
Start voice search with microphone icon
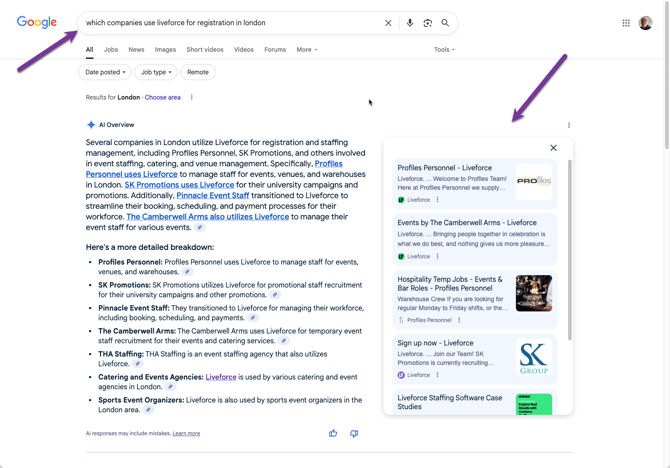click(410, 23)
